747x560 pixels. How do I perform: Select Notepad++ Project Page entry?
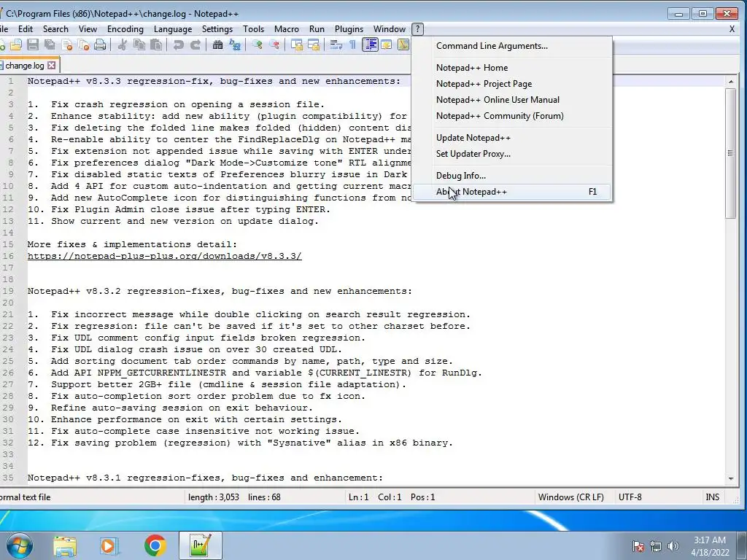[512, 84]
